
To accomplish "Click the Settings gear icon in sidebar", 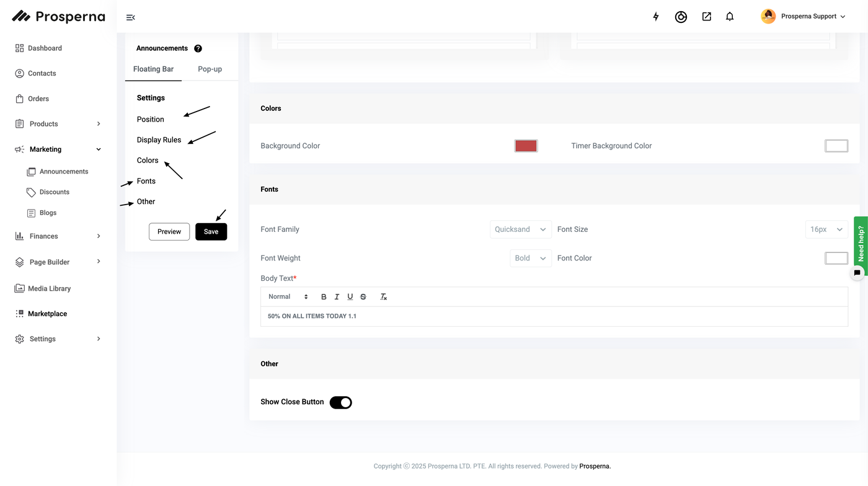I will pyautogui.click(x=19, y=339).
